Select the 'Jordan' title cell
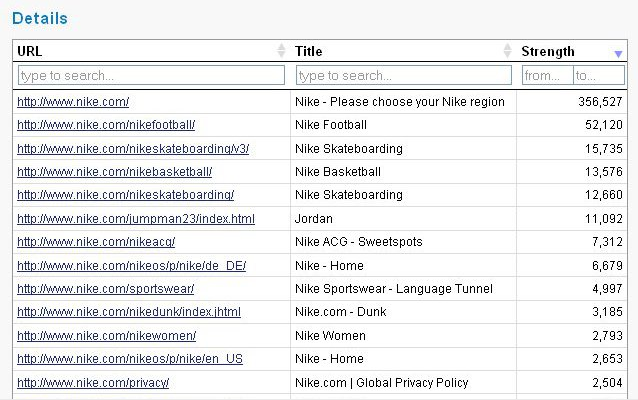Image resolution: width=638 pixels, height=400 pixels. click(314, 219)
